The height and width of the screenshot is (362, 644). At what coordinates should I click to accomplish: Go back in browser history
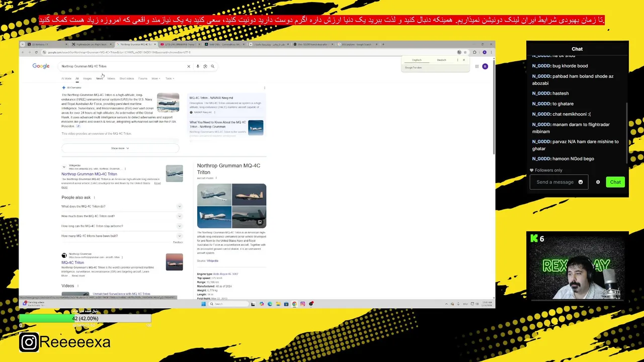click(23, 52)
